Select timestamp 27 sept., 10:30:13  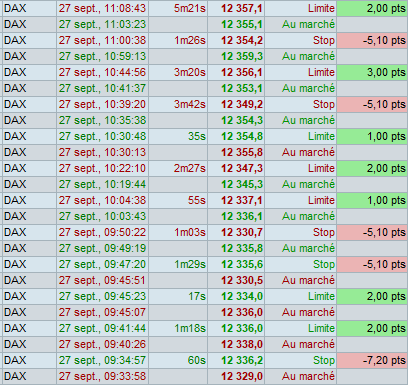tap(102, 152)
